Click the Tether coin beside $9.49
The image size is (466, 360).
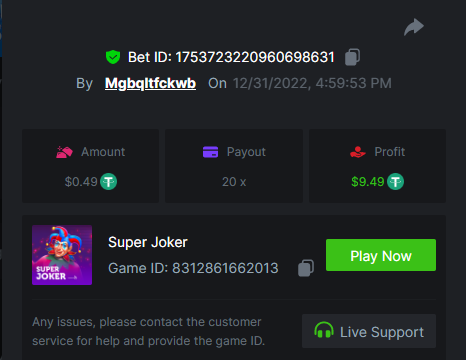pos(395,182)
